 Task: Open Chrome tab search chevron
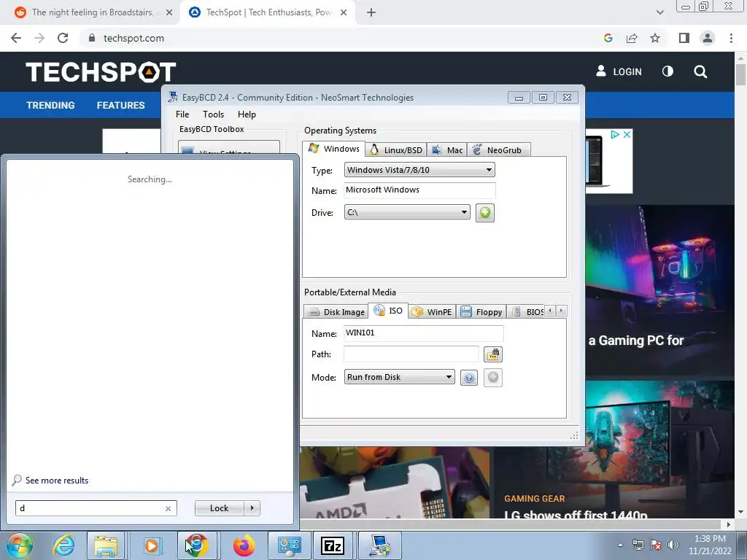659,12
